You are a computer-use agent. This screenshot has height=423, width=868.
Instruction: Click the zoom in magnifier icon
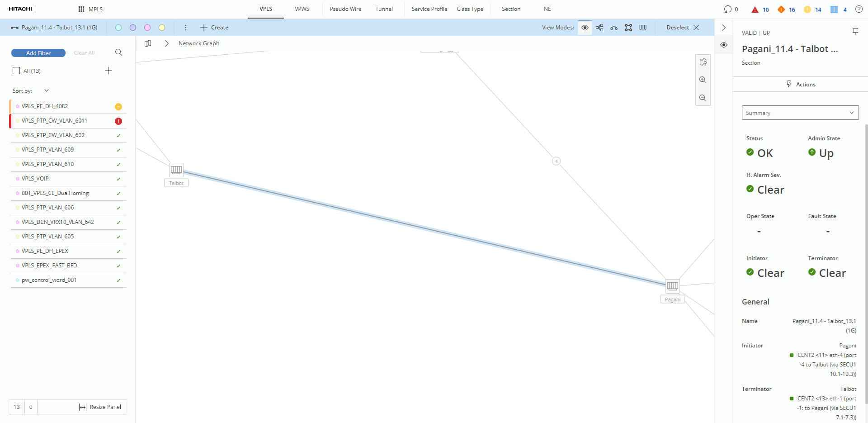[703, 80]
